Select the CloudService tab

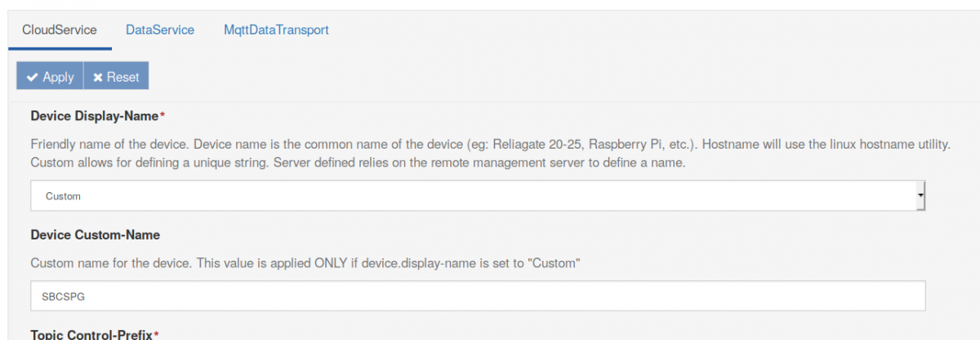[x=60, y=30]
